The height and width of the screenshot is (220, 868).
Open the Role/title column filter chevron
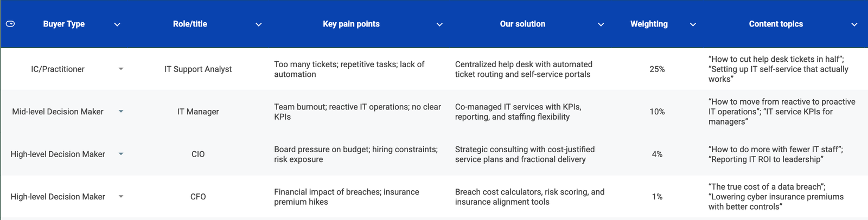coord(259,24)
